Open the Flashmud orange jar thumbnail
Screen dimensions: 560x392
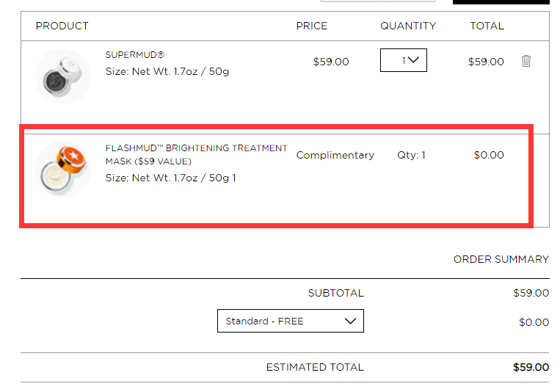tap(63, 170)
